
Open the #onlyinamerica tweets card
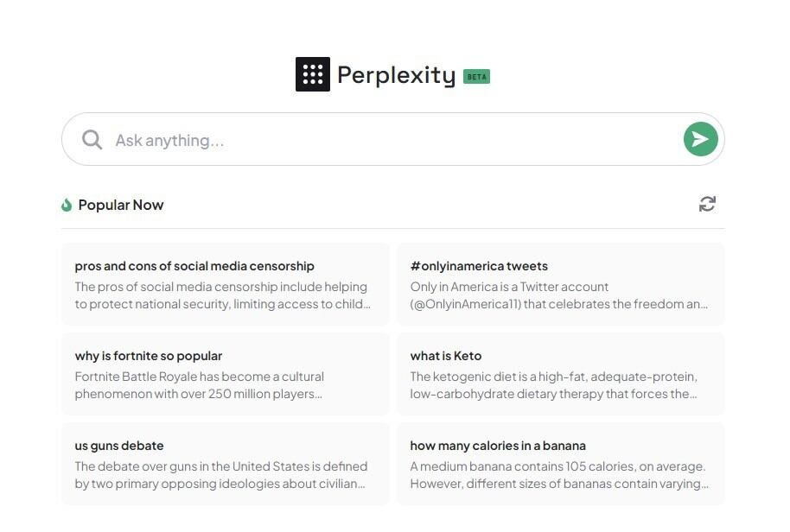pos(479,266)
